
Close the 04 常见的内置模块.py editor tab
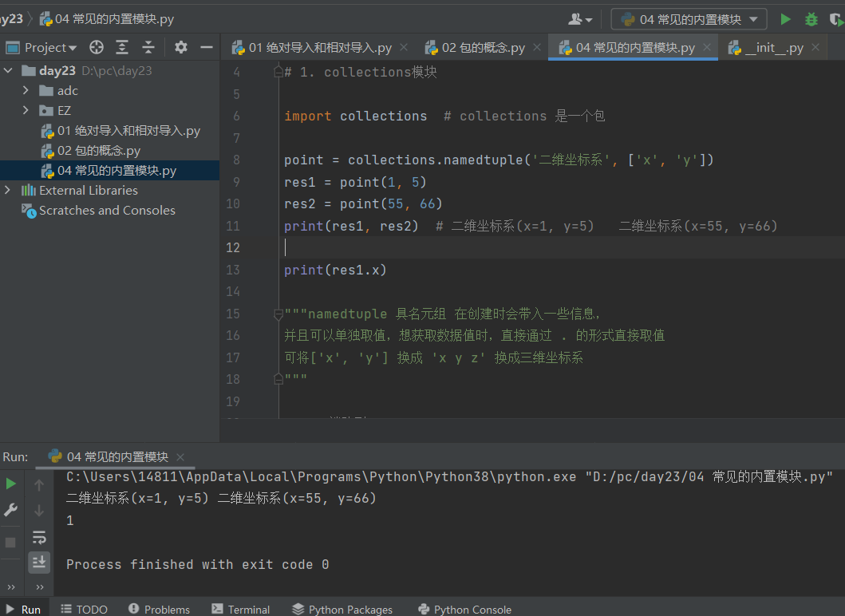pos(707,47)
